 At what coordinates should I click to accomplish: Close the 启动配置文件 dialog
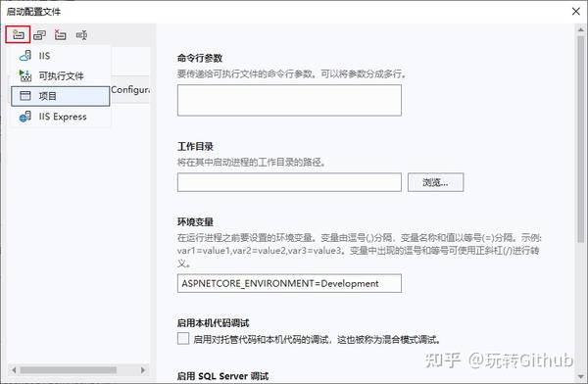point(576,11)
